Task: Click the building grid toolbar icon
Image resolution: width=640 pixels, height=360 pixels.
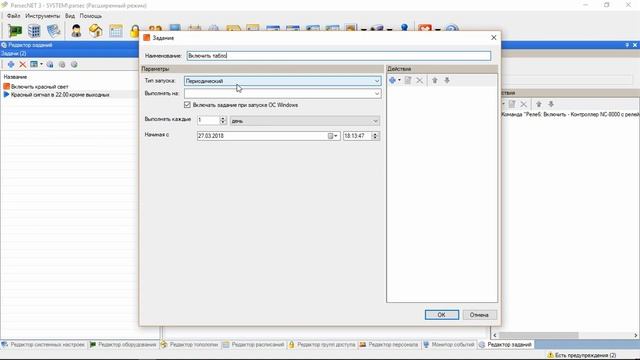Action: pos(34,31)
